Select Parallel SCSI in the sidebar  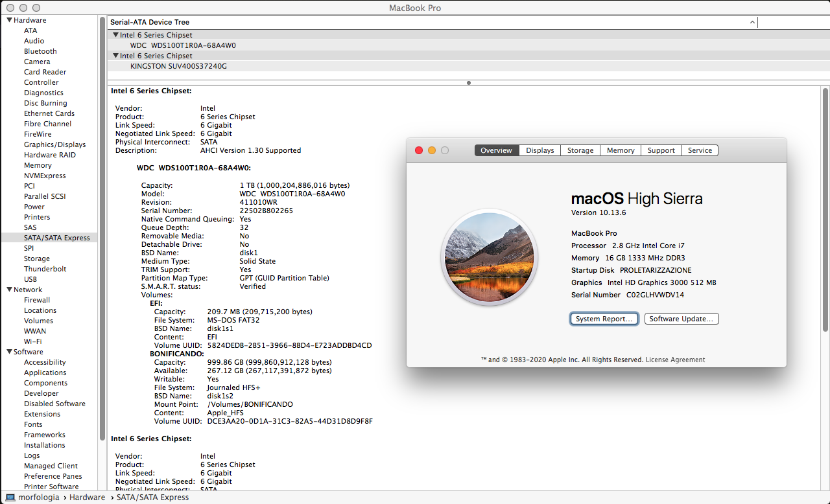pyautogui.click(x=45, y=196)
